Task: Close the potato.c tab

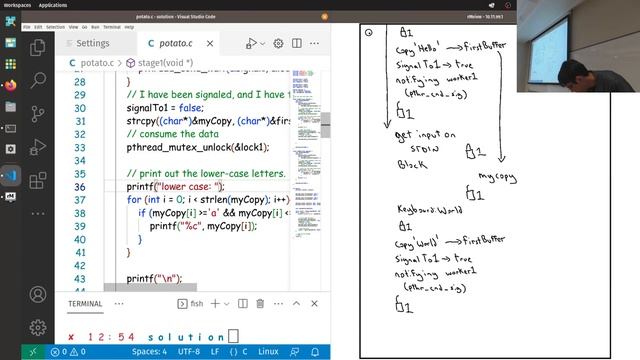Action: tap(210, 43)
